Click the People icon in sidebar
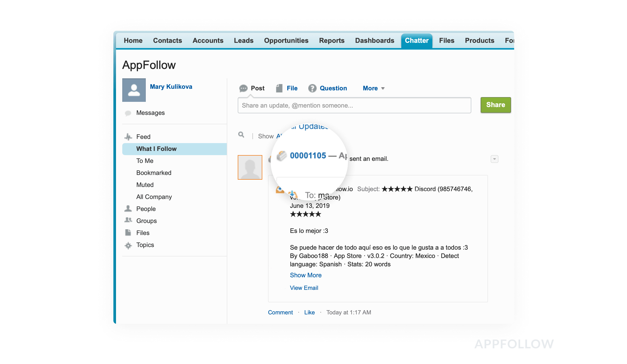This screenshot has width=627, height=364. tap(128, 209)
